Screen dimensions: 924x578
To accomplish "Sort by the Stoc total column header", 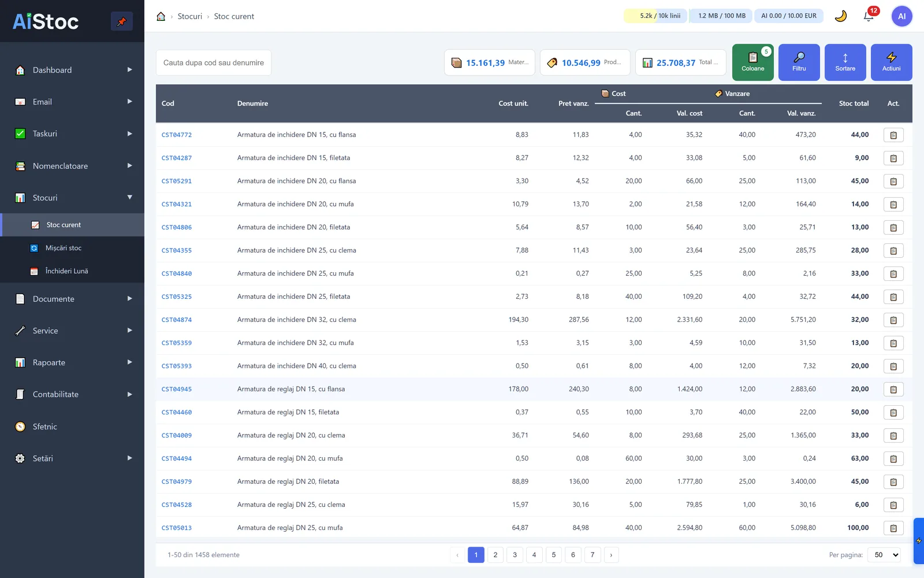I will [x=854, y=103].
